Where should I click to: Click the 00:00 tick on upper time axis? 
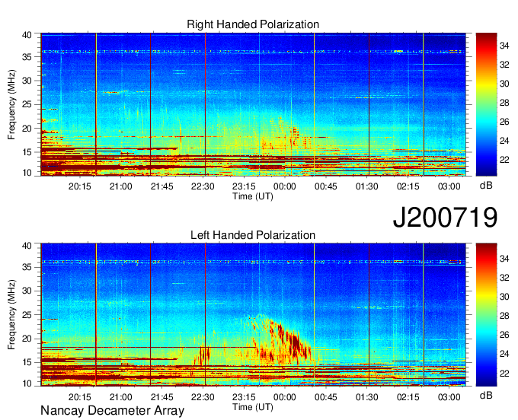tap(285, 186)
